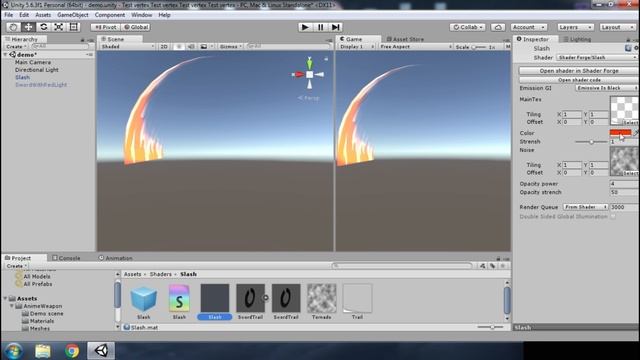Select SwordWithRedLight in Hierarchy
Image resolution: width=640 pixels, height=360 pixels.
41,85
